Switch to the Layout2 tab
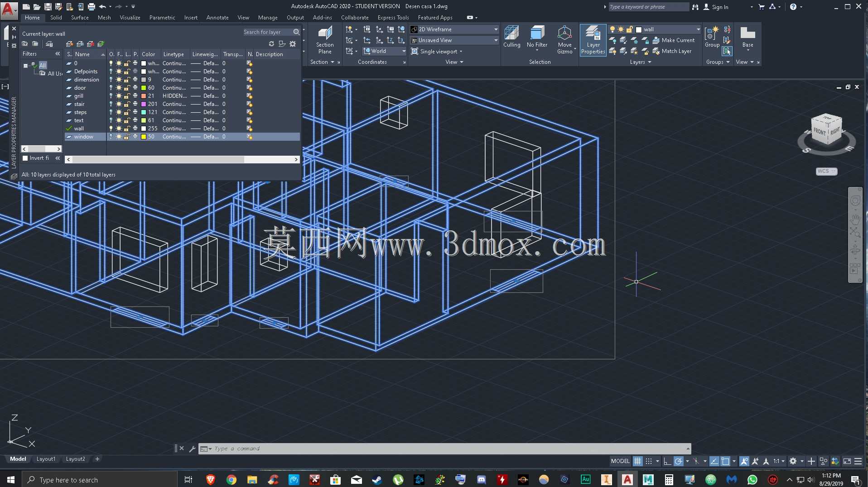Screen dimensions: 868x487 [x=75, y=459]
